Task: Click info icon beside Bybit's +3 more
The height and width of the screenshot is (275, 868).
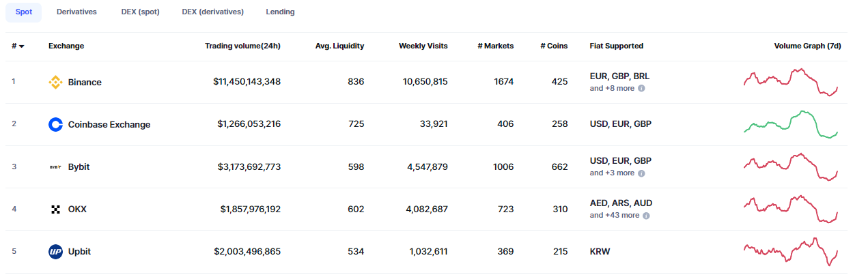Action: (641, 173)
